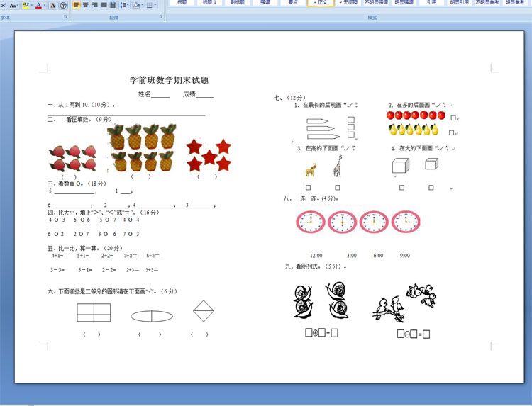532x406 pixels.
Task: Check the box beside the pears row
Action: pyautogui.click(x=451, y=132)
